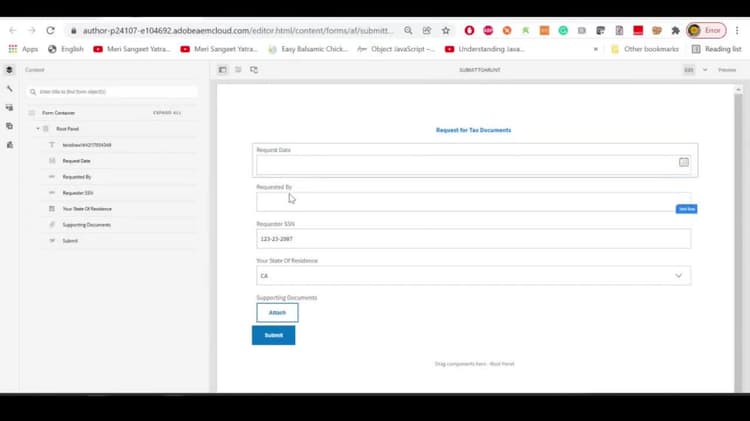Screen dimensions: 750x421
Task: Bookmark this page with the star icon
Action: (446, 31)
